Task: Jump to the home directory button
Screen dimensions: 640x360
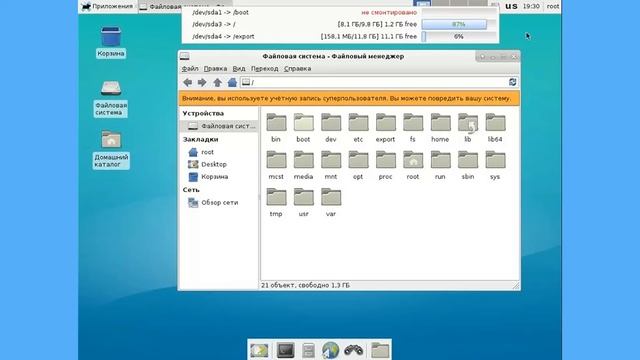Action: 232,82
